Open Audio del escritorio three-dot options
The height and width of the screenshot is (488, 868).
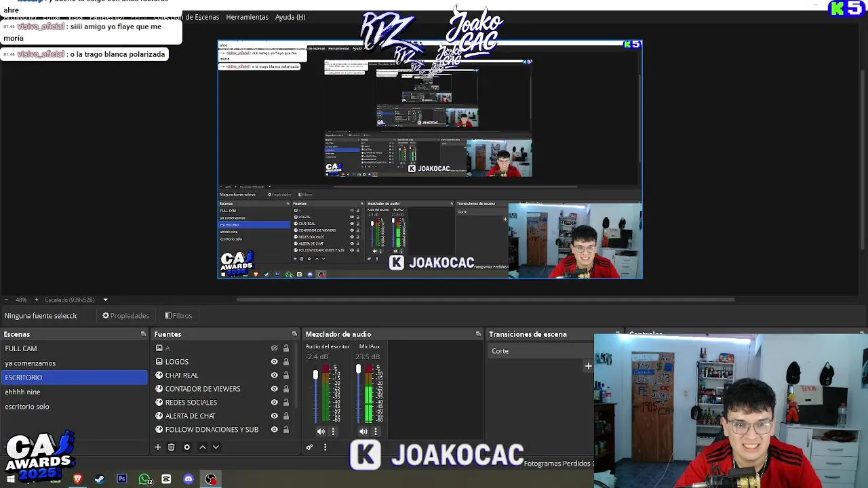coord(333,432)
